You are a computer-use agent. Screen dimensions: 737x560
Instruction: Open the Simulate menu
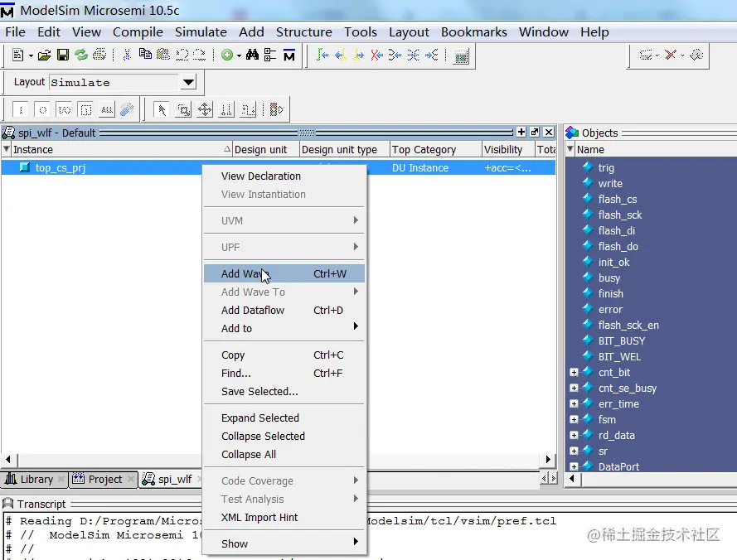201,32
